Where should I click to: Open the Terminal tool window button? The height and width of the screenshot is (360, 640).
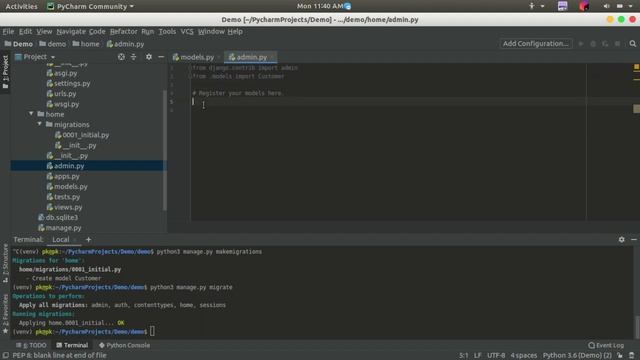pos(72,345)
